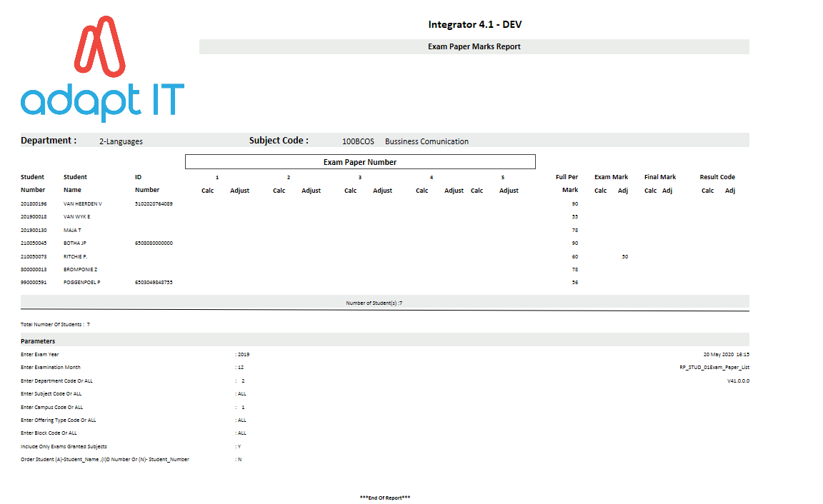Click the Parameters section header
Screen dimensions: 823x504
pyautogui.click(x=38, y=341)
